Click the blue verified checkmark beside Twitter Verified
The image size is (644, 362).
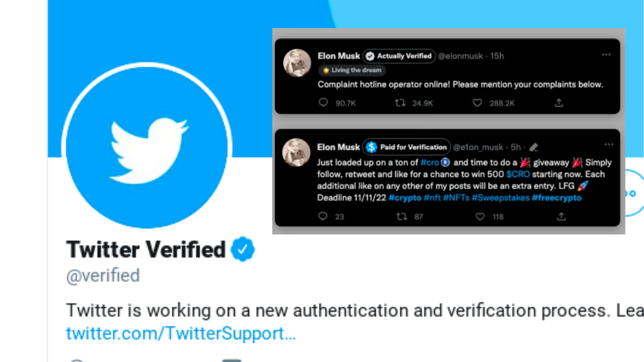point(243,250)
